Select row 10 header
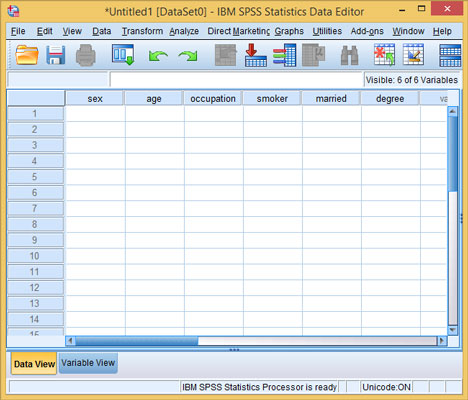This screenshot has width=468, height=400. point(35,256)
